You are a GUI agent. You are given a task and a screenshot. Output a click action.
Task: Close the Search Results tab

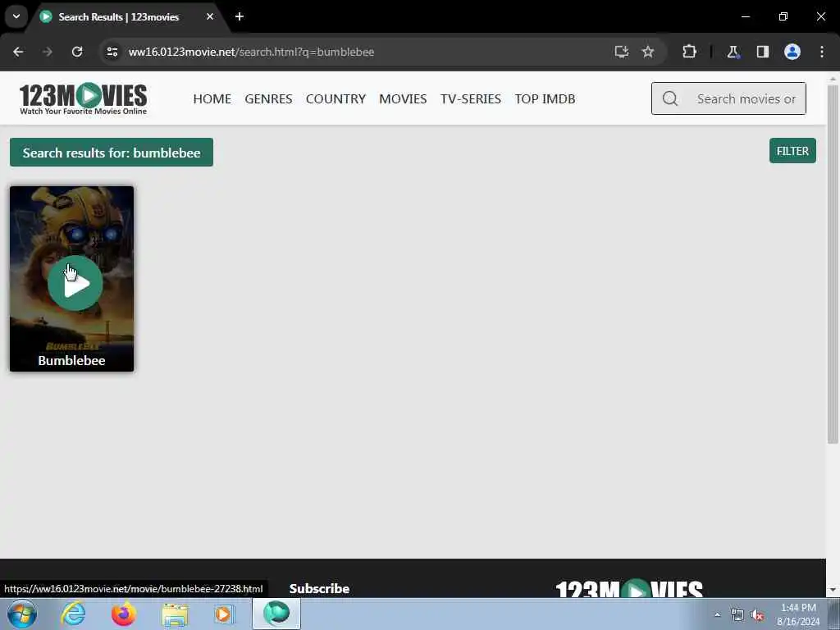(x=210, y=16)
